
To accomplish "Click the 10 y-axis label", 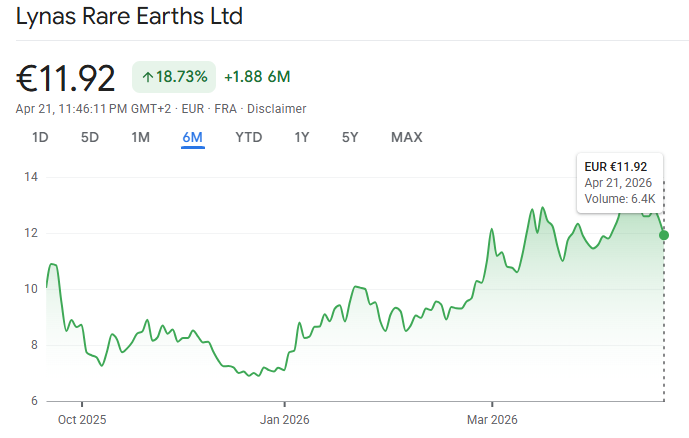I will pyautogui.click(x=31, y=289).
